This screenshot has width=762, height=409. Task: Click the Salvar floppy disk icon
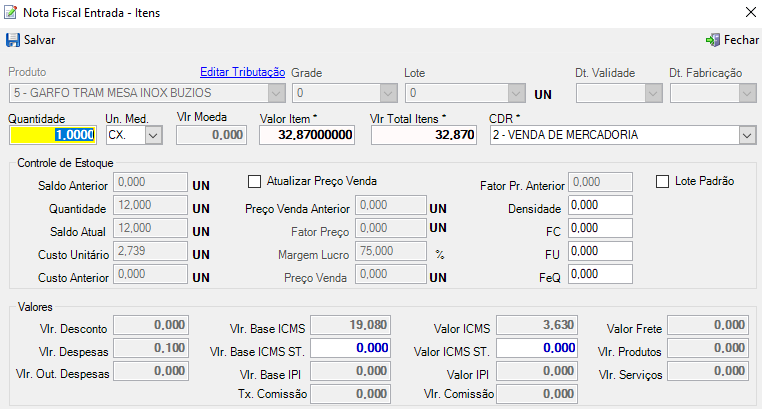(13, 40)
